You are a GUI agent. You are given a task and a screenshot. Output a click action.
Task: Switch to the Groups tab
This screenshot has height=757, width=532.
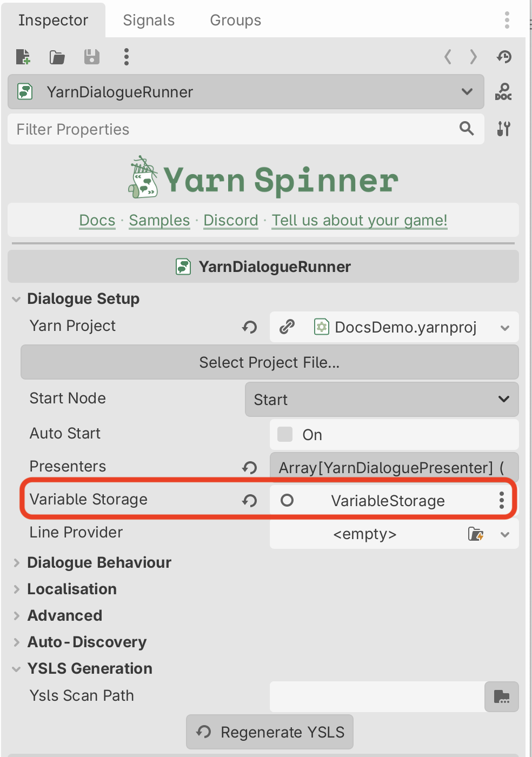point(235,20)
